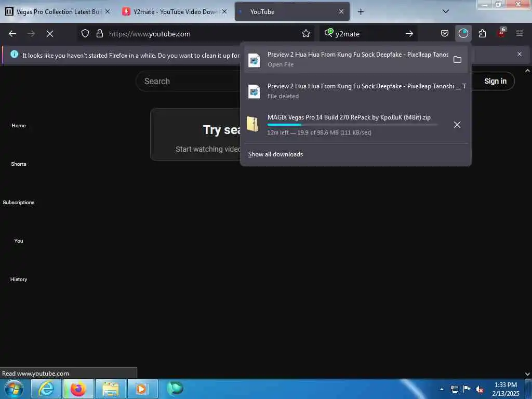Viewport: 532px width, 399px height.
Task: Click the green round taskbar app icon
Action: (x=175, y=388)
